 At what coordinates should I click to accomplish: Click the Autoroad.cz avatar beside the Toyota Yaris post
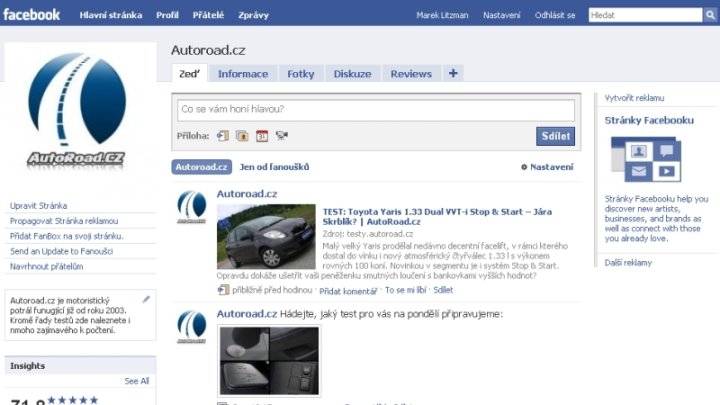click(191, 207)
